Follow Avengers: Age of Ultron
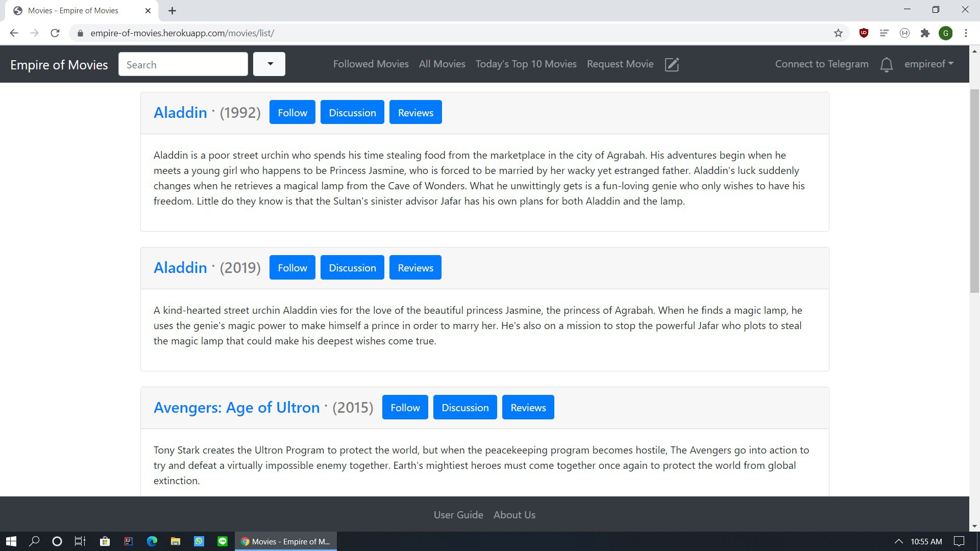 click(x=405, y=407)
